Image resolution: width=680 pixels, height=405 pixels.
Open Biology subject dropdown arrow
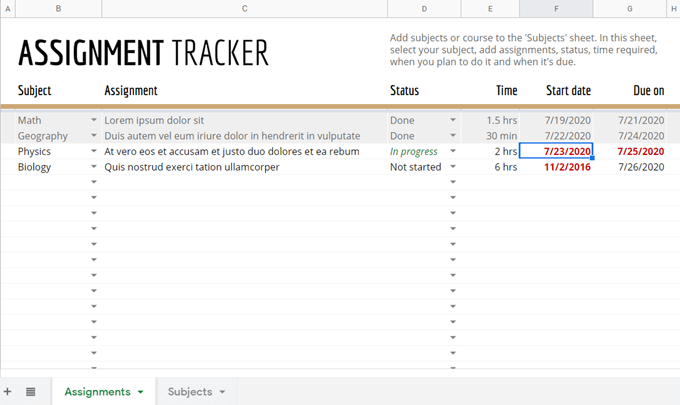pyautogui.click(x=94, y=167)
